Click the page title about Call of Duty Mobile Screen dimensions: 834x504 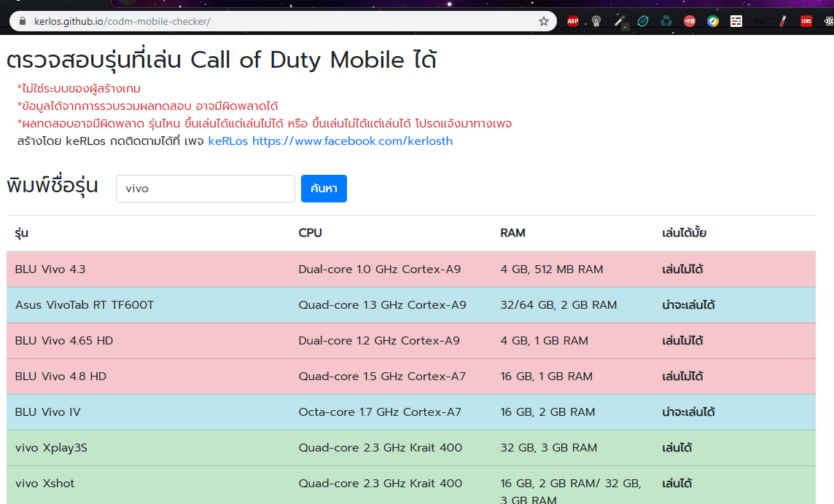tap(222, 60)
